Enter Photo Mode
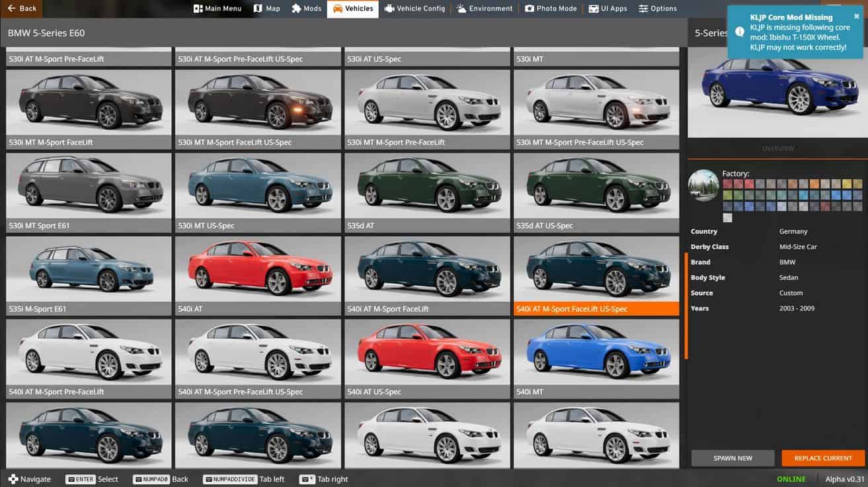 click(x=551, y=9)
